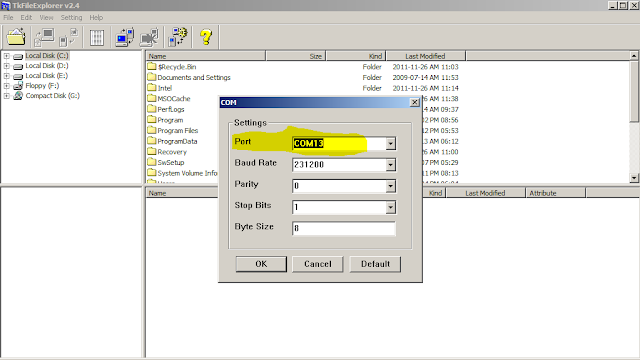Select the Intel folder icon
The height and width of the screenshot is (360, 640).
(152, 88)
